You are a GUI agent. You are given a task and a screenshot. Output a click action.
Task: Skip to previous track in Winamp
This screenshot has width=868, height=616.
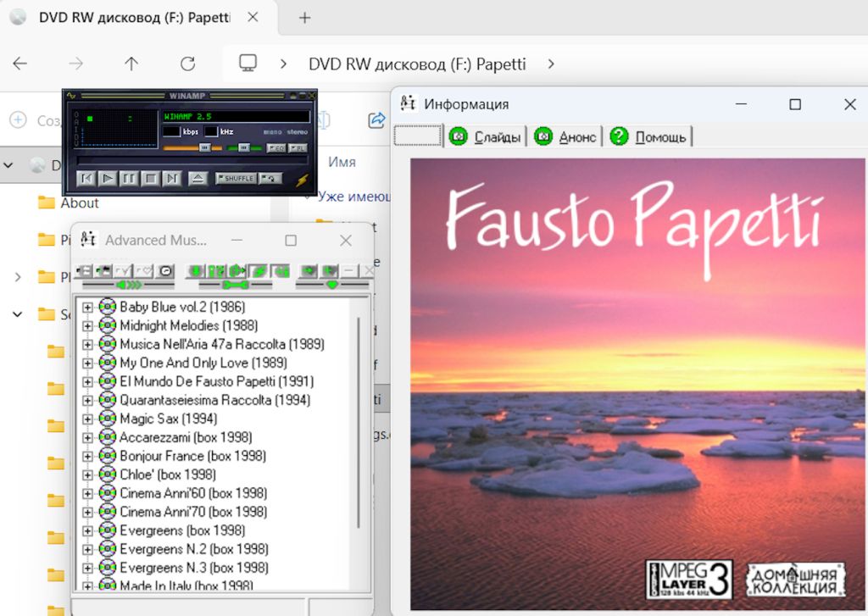tap(86, 178)
